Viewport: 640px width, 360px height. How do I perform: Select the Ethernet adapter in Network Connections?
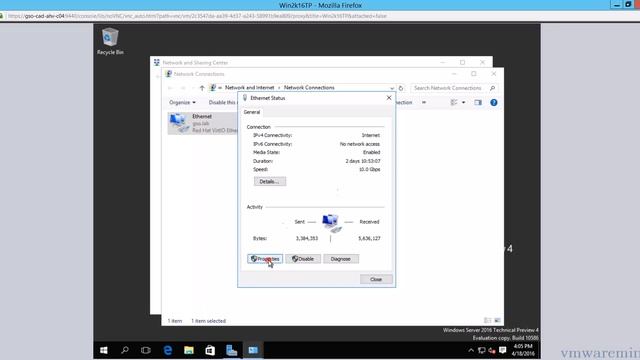(202, 123)
